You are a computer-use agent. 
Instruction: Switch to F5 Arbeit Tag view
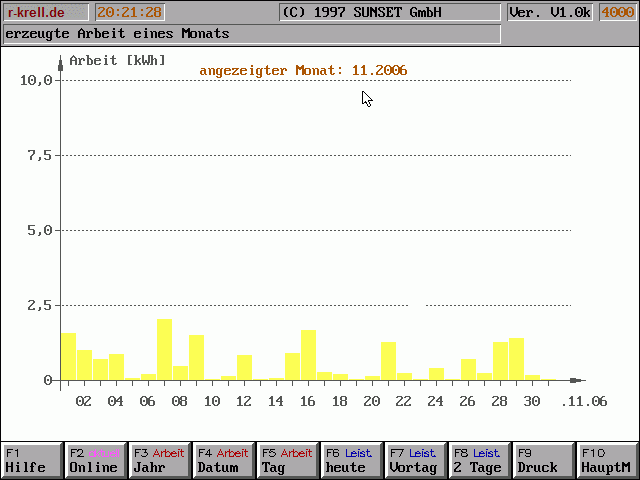[x=287, y=460]
